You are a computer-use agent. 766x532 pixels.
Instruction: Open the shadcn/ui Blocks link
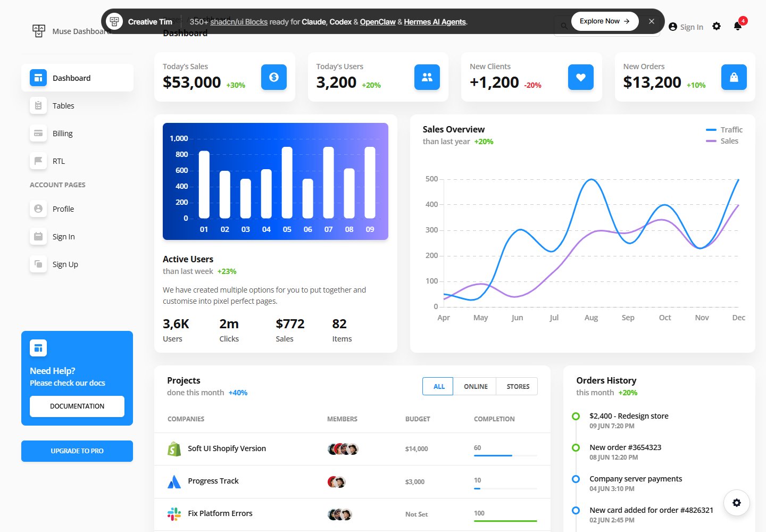coord(239,22)
